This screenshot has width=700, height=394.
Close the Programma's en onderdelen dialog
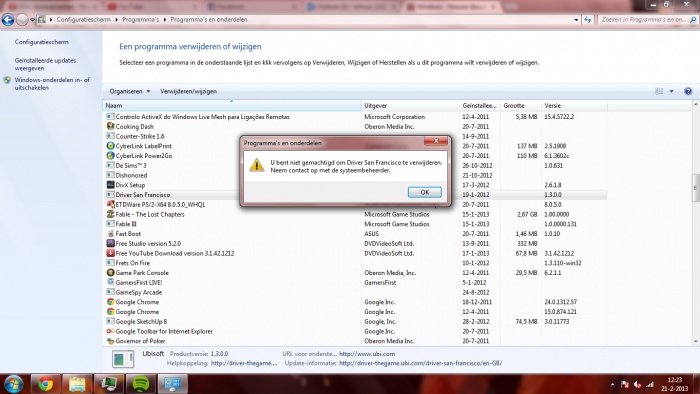(436, 141)
